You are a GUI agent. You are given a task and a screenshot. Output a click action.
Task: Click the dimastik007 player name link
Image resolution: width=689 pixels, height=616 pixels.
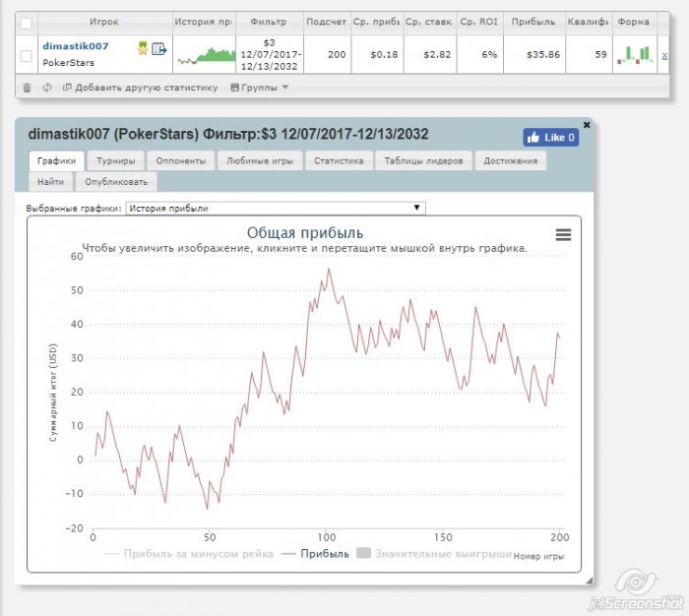click(76, 46)
